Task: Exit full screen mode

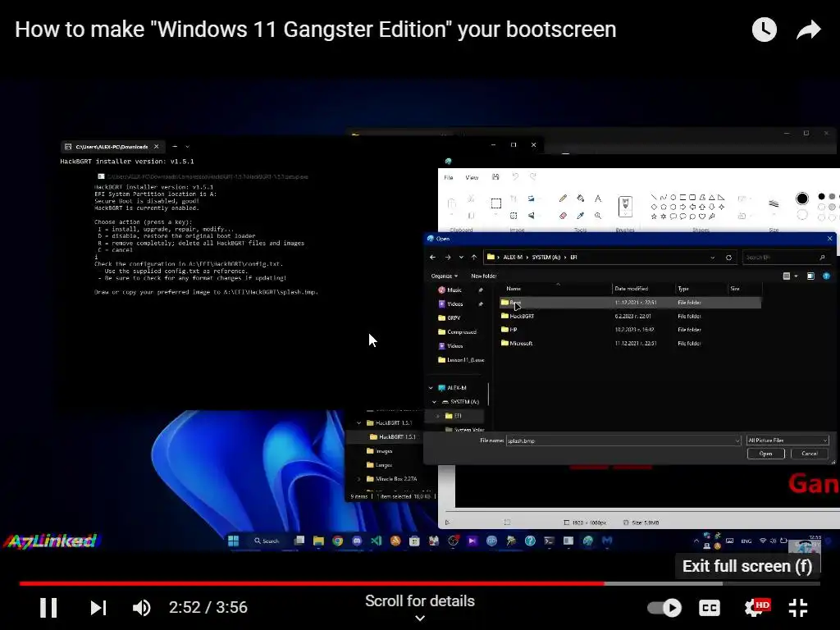Action: 798,608
